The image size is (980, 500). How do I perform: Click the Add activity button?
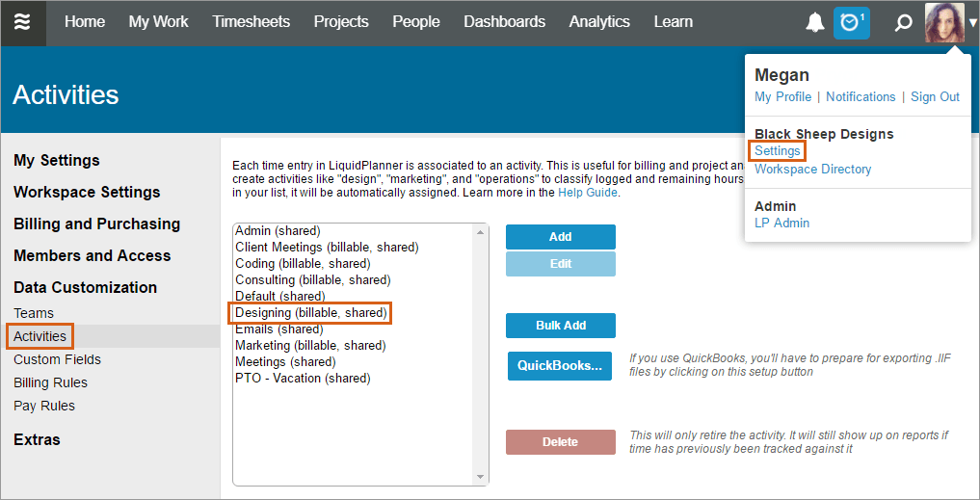pyautogui.click(x=560, y=237)
